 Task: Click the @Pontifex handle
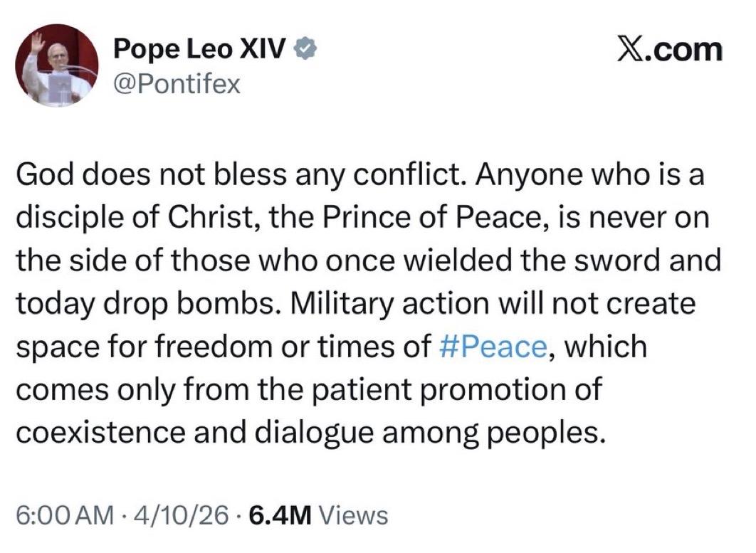pyautogui.click(x=177, y=85)
